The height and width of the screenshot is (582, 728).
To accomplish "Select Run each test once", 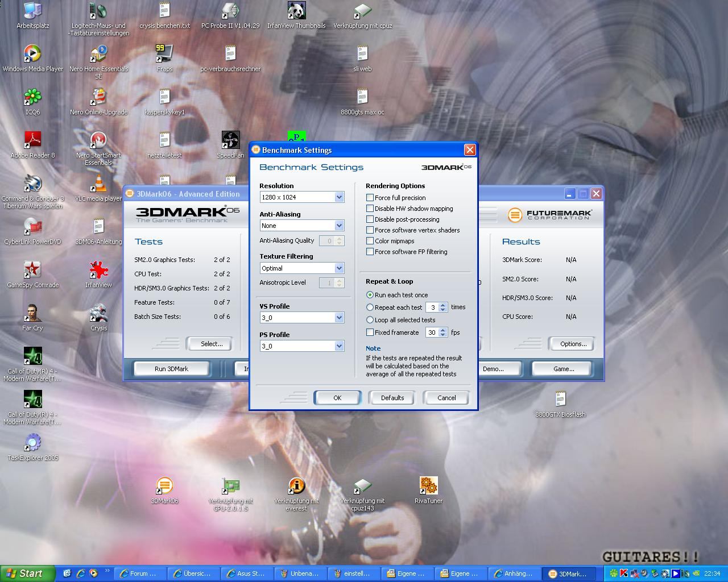I will click(x=370, y=295).
